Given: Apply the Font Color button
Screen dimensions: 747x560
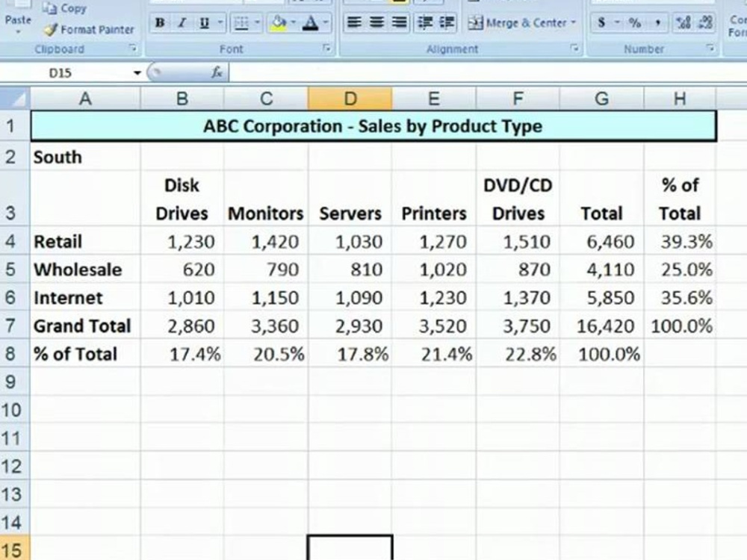Looking at the screenshot, I should click(311, 22).
